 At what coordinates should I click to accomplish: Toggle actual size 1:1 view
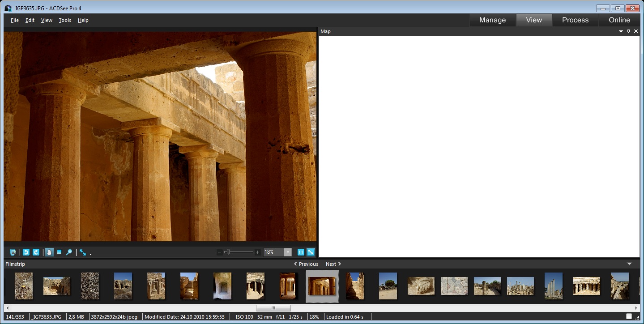click(x=301, y=252)
